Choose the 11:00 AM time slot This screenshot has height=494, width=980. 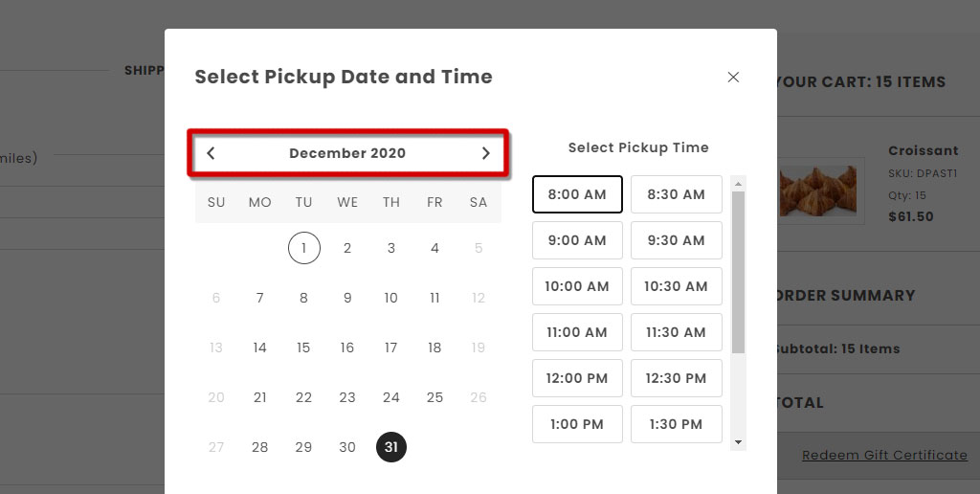click(x=577, y=332)
